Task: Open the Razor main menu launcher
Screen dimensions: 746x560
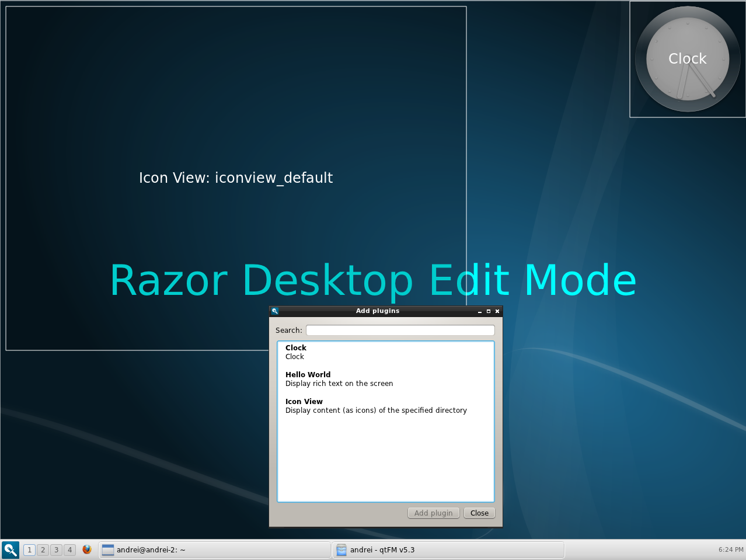Action: point(9,549)
